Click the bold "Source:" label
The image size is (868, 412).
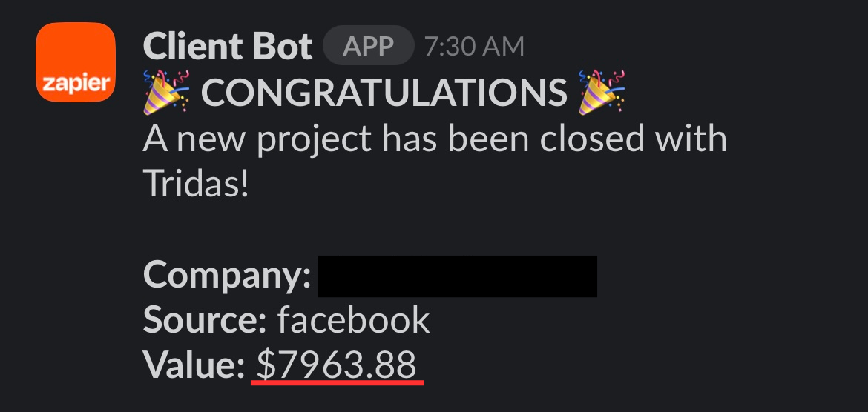click(x=205, y=319)
